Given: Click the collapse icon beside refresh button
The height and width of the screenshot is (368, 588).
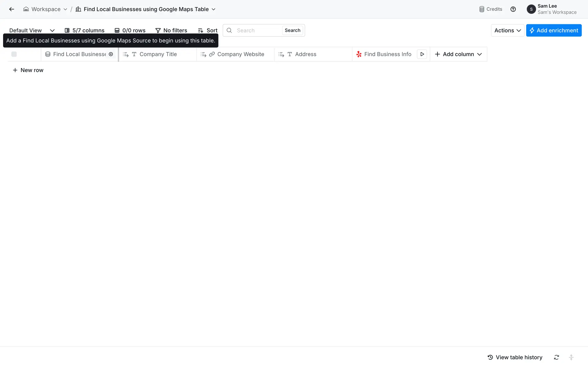Looking at the screenshot, I should pos(571,357).
